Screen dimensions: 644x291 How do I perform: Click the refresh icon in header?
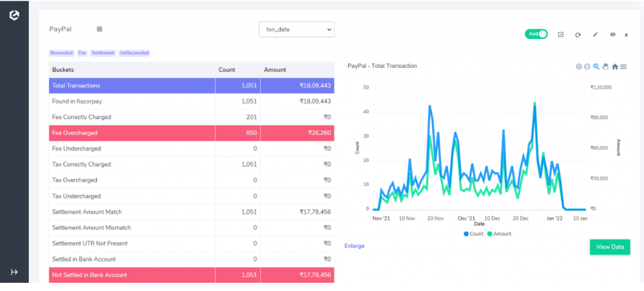578,35
